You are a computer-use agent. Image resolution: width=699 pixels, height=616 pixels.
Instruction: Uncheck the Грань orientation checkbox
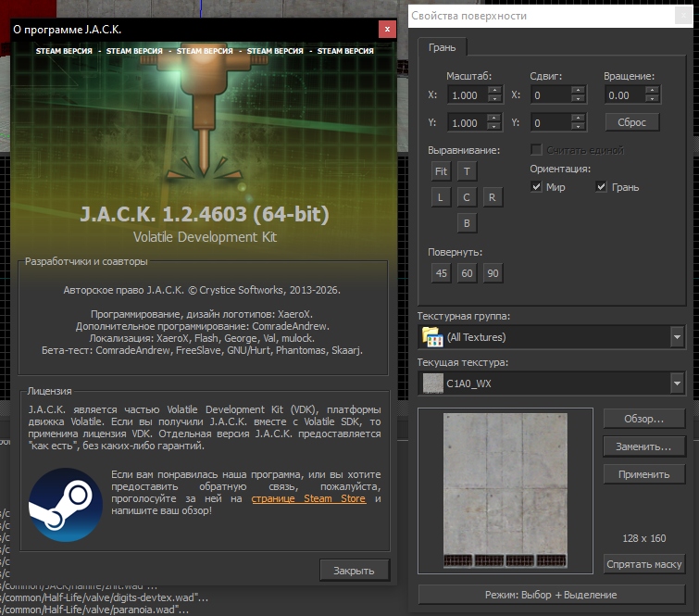pos(602,187)
